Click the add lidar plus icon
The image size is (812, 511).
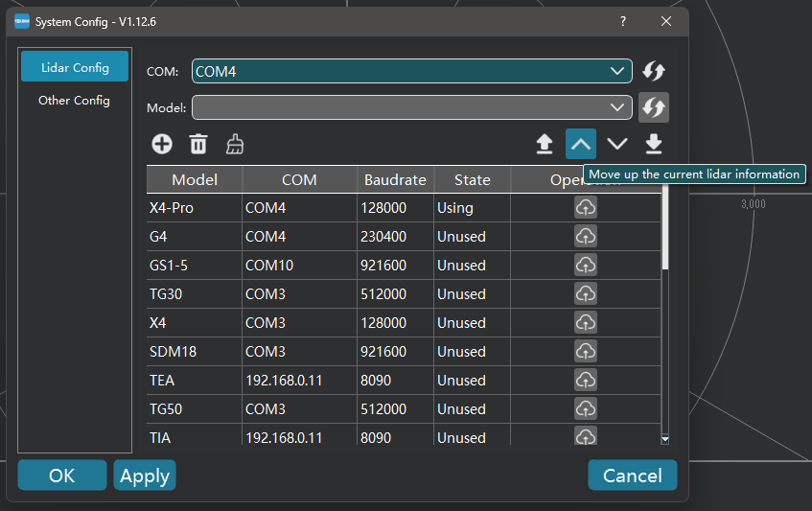(x=162, y=144)
